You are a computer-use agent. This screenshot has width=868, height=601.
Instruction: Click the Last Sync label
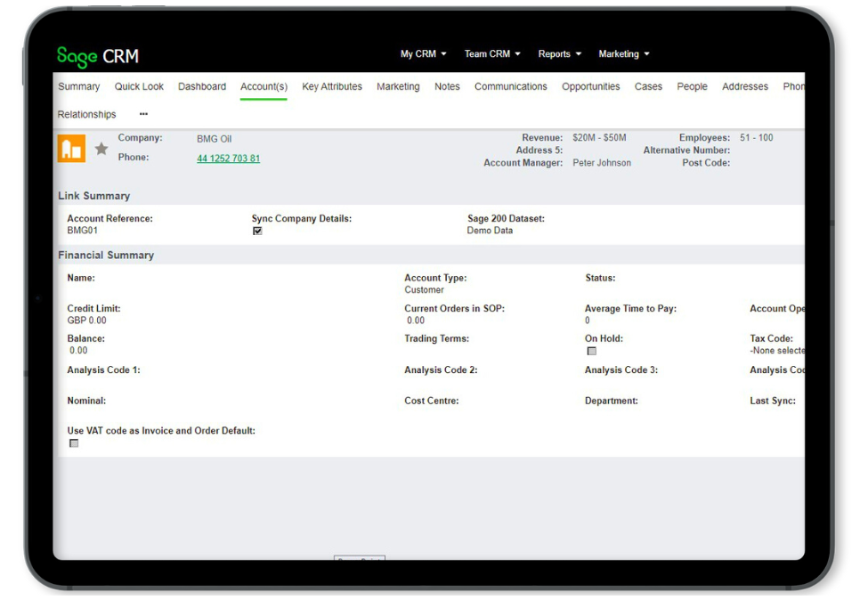coord(773,401)
